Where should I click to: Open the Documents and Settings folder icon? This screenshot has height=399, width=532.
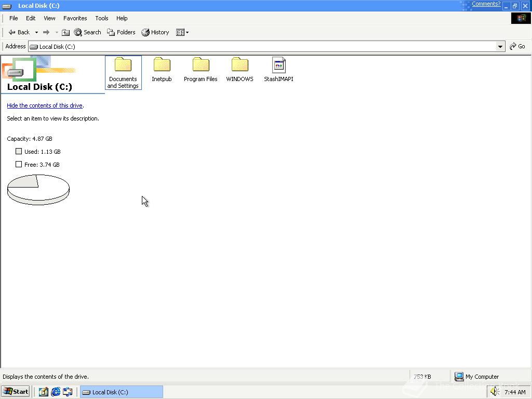click(123, 64)
